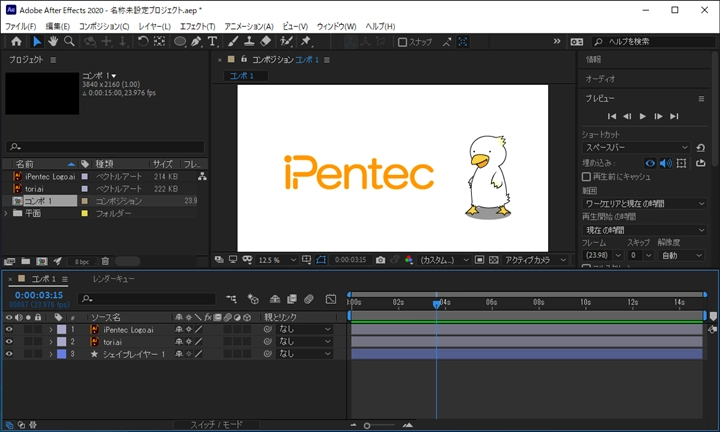720x432 pixels.
Task: Check the 再生前にキャッシュ option
Action: coord(586,177)
